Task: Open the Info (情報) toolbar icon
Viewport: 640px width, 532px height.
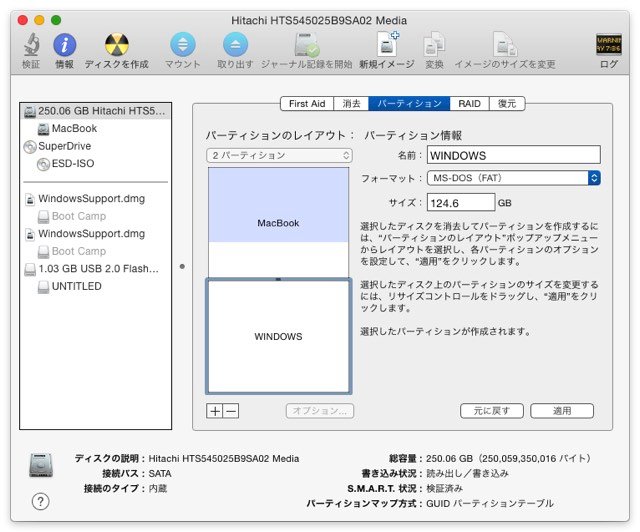Action: tap(64, 45)
